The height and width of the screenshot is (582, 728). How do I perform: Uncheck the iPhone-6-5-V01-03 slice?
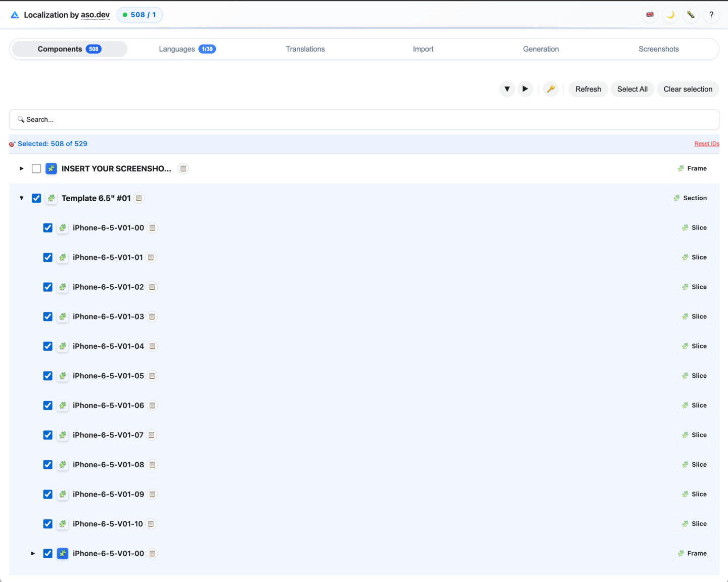point(48,316)
